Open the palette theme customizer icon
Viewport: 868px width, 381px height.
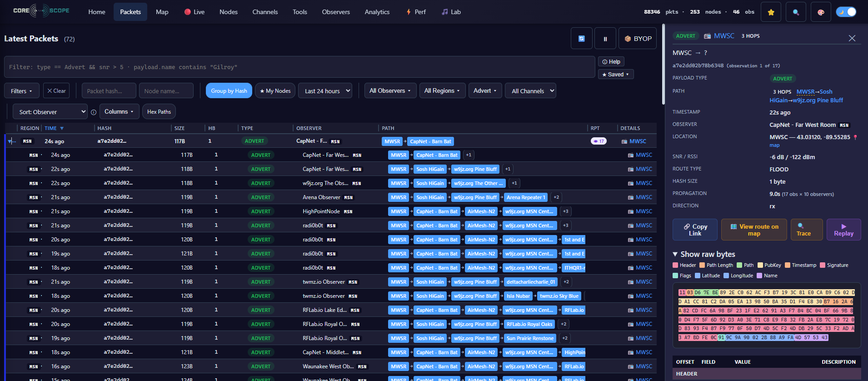(x=821, y=12)
